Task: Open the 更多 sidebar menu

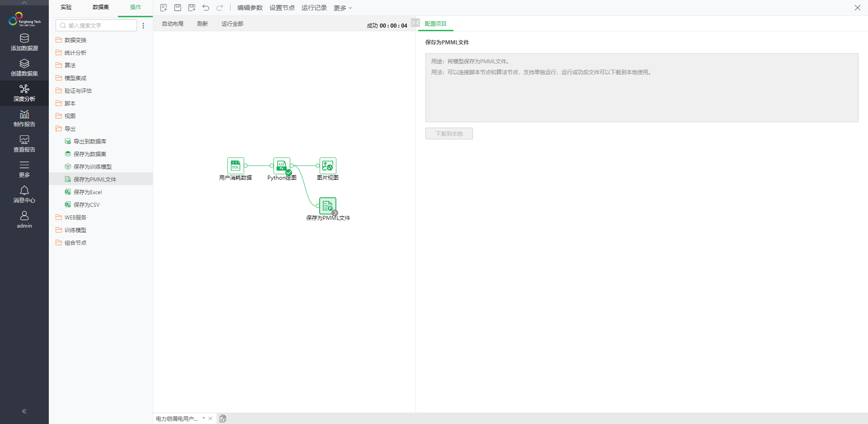Action: 24,169
